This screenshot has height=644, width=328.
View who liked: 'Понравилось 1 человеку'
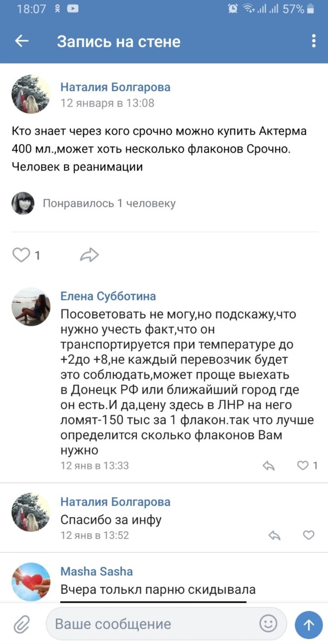(x=109, y=203)
